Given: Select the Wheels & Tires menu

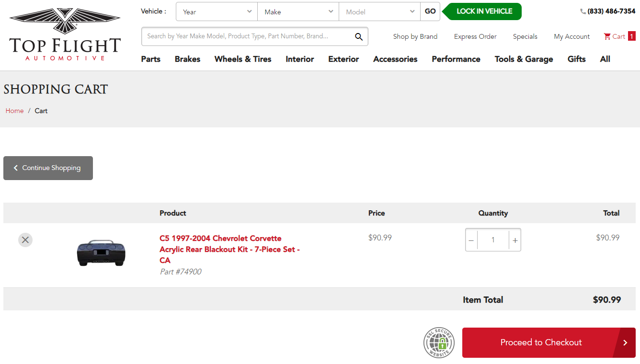Looking at the screenshot, I should coord(243,59).
